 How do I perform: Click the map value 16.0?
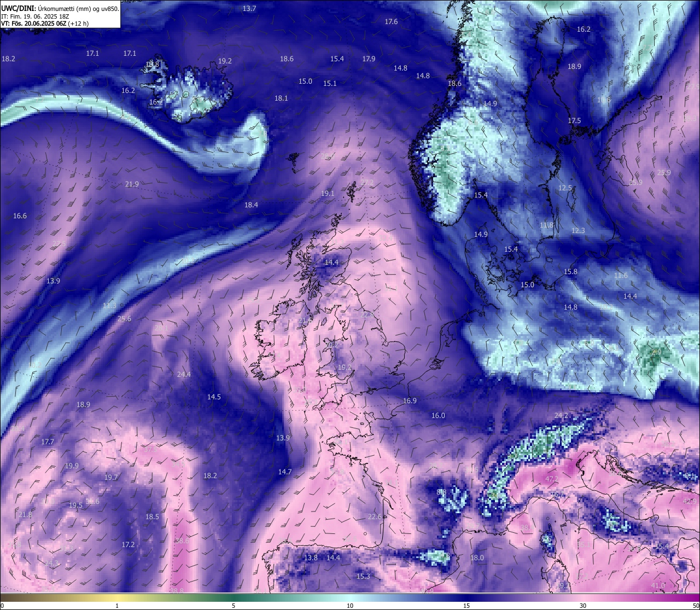[438, 416]
